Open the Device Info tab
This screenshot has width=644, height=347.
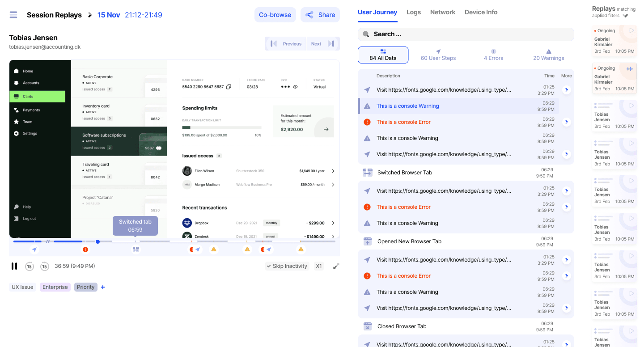[x=481, y=12]
